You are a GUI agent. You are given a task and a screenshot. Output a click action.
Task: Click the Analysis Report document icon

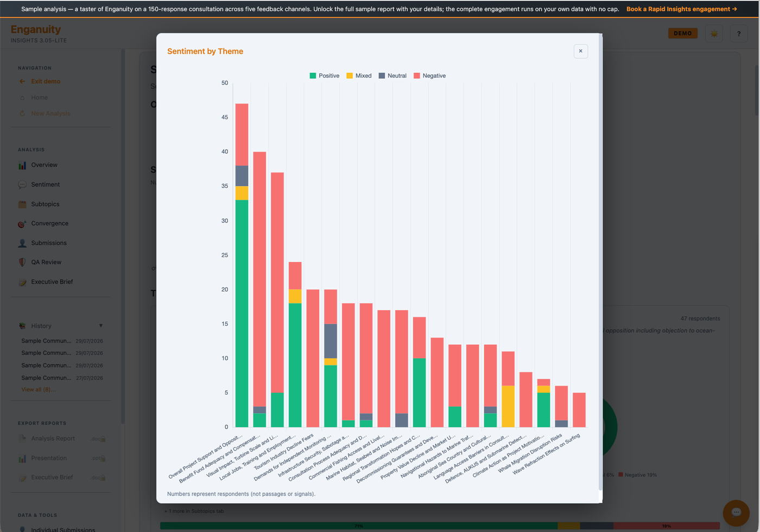coord(22,439)
